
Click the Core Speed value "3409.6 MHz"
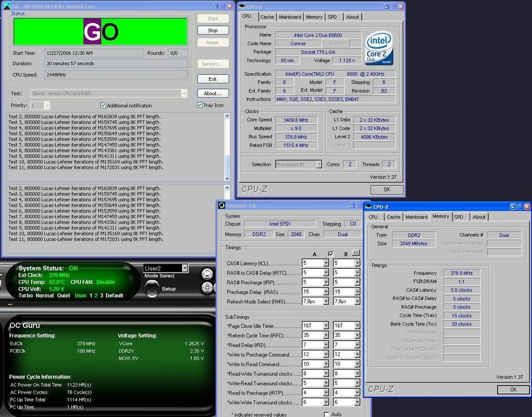tap(296, 120)
